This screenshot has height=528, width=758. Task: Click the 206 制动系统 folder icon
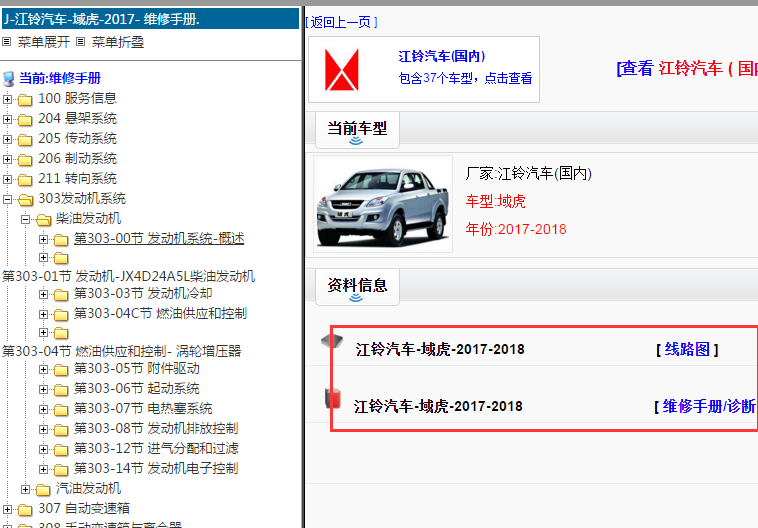click(25, 160)
